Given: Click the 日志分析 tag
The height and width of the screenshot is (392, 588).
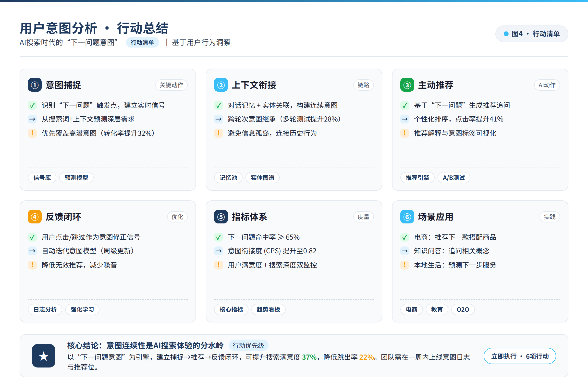Looking at the screenshot, I should tap(45, 309).
